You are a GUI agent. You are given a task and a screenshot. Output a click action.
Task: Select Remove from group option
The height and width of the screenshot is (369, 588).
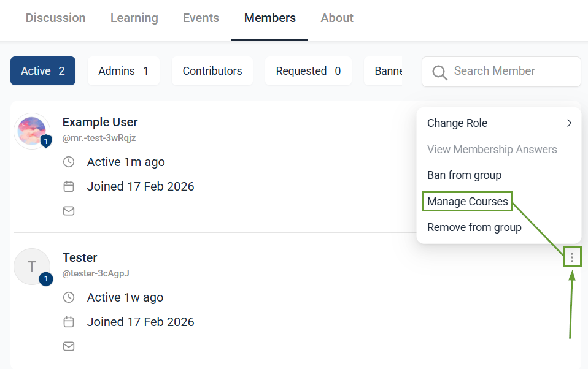pyautogui.click(x=474, y=227)
